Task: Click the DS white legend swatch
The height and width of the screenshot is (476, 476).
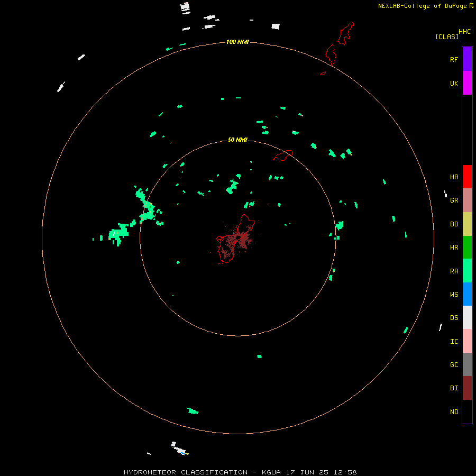Action: click(467, 317)
